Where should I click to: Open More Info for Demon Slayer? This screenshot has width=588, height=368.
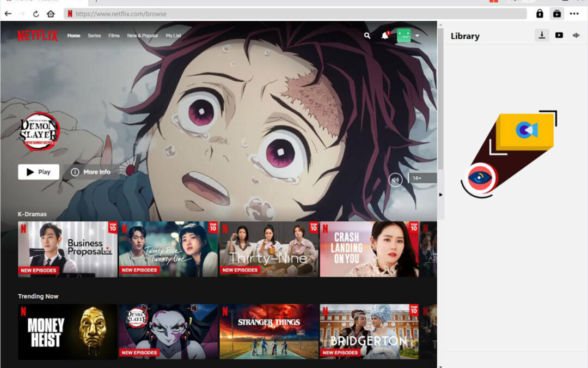click(91, 172)
